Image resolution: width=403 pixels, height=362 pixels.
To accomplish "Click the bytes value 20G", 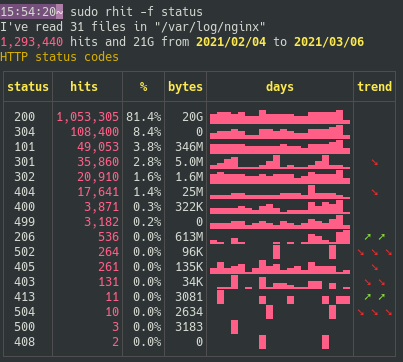I will (193, 117).
